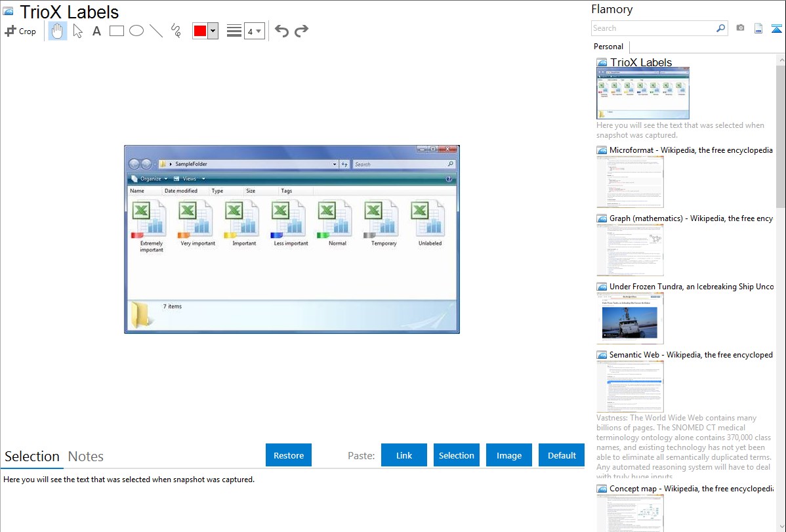Select the ellipse shape tool
The width and height of the screenshot is (786, 532).
click(x=136, y=31)
